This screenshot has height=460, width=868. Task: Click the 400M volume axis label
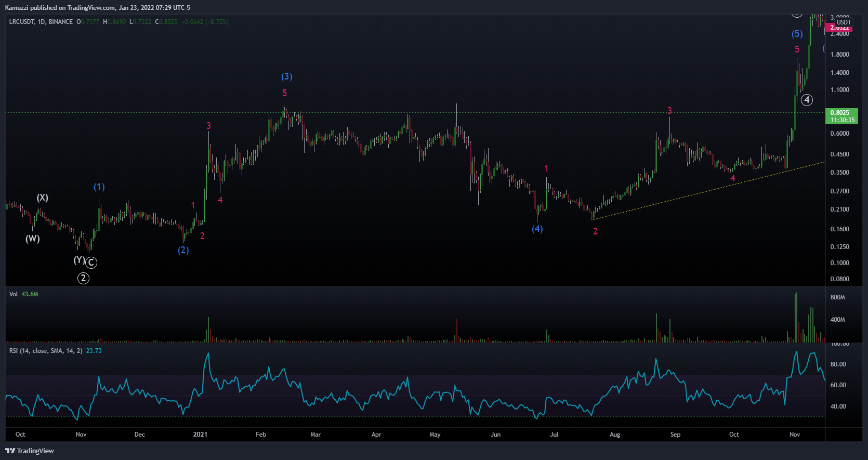[838, 320]
